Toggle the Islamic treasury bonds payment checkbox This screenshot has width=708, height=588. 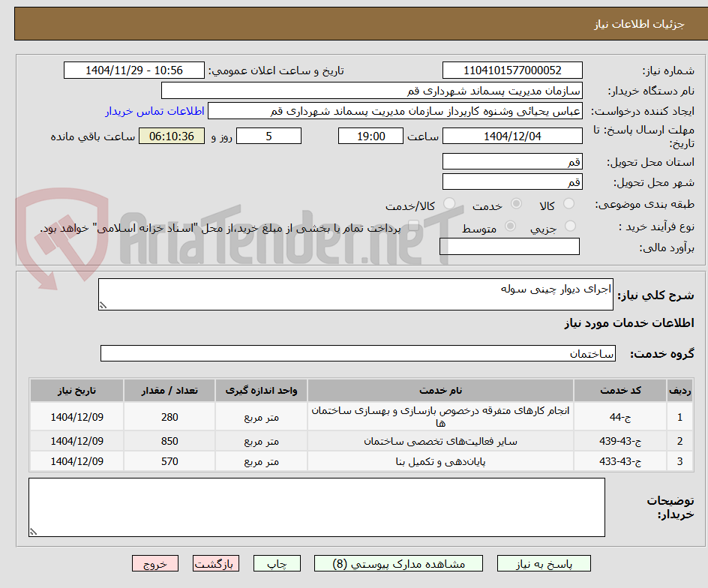click(413, 226)
